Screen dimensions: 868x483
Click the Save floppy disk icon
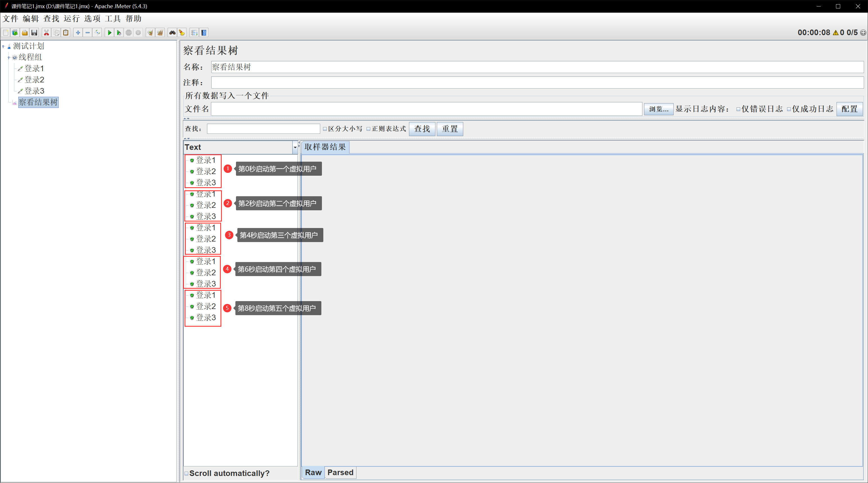point(34,33)
